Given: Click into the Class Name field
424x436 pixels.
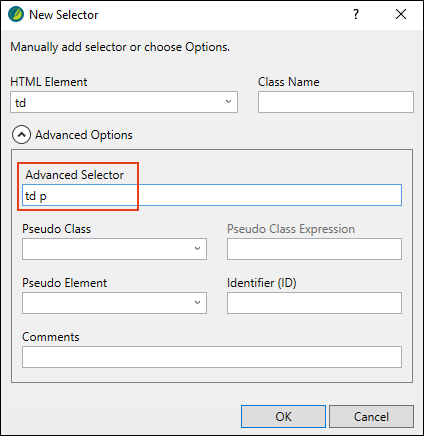Looking at the screenshot, I should click(x=336, y=102).
